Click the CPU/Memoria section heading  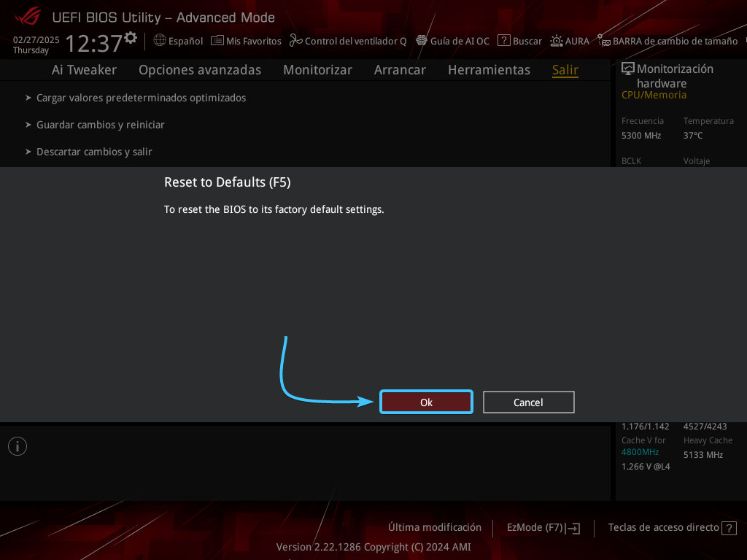[654, 95]
